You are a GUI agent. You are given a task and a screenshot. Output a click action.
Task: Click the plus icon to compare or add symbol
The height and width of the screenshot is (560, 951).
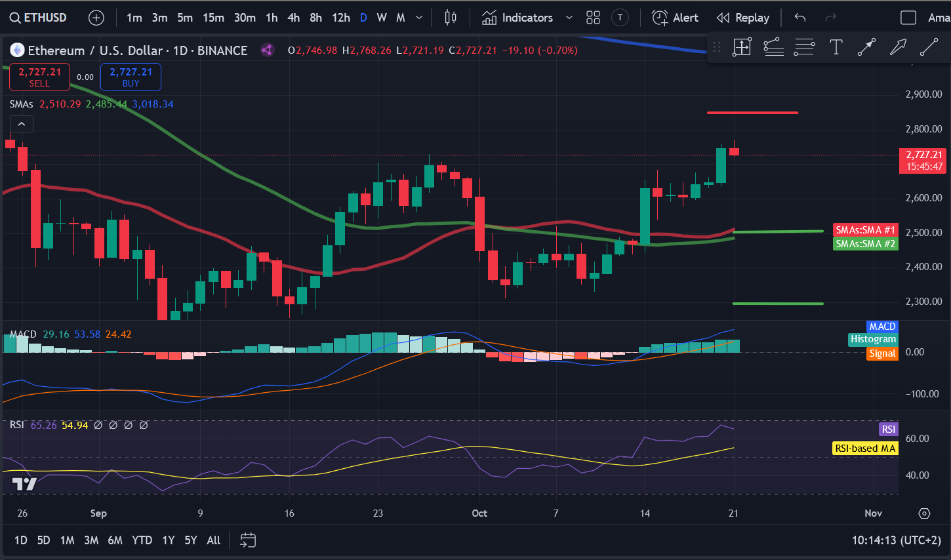pos(96,18)
